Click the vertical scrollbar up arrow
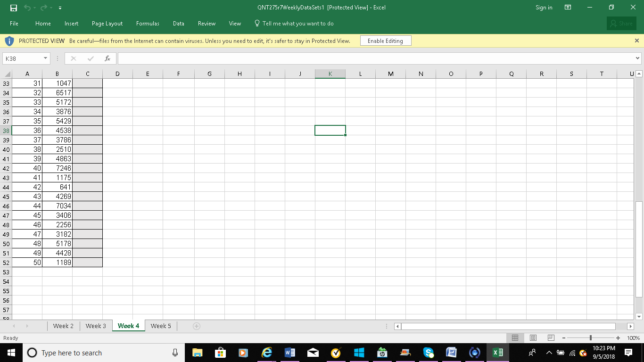Image resolution: width=644 pixels, height=362 pixels. click(x=639, y=74)
